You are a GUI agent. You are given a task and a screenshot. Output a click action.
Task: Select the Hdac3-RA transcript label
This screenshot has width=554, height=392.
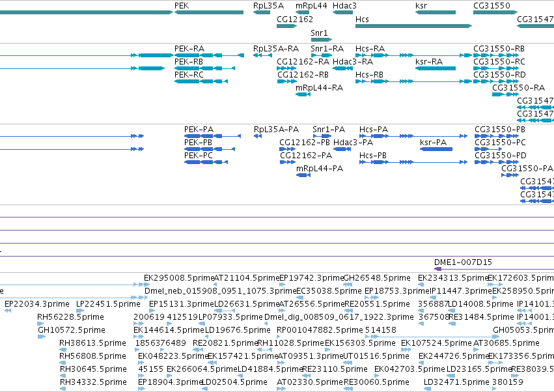(353, 61)
